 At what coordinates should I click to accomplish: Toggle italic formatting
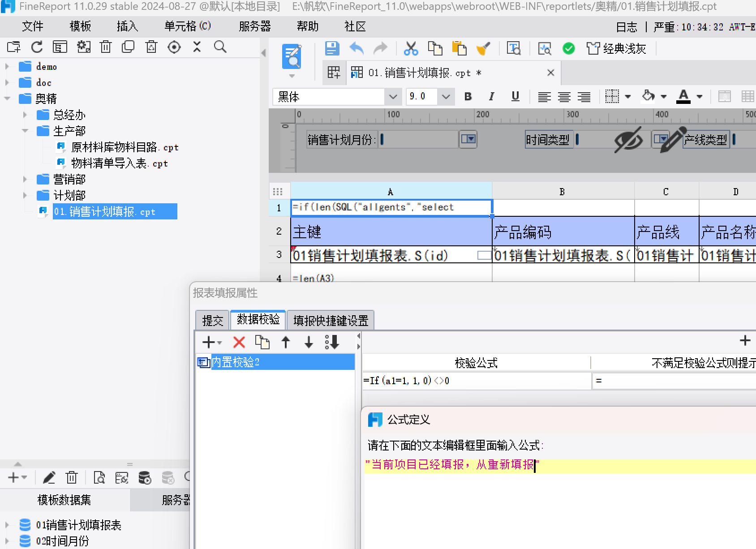491,97
